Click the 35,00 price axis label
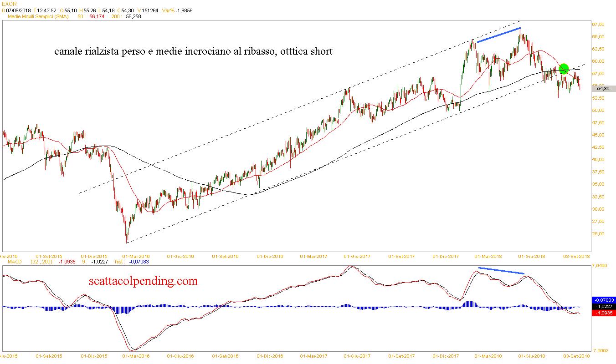 pos(598,184)
